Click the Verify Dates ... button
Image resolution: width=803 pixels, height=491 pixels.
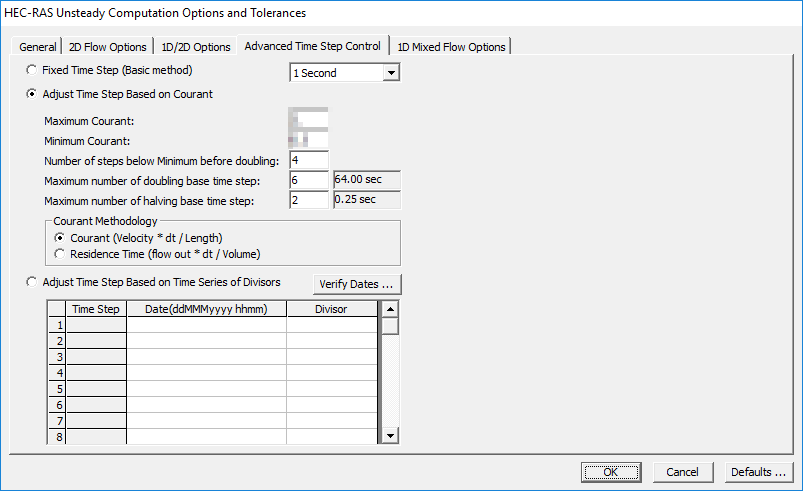pos(357,284)
